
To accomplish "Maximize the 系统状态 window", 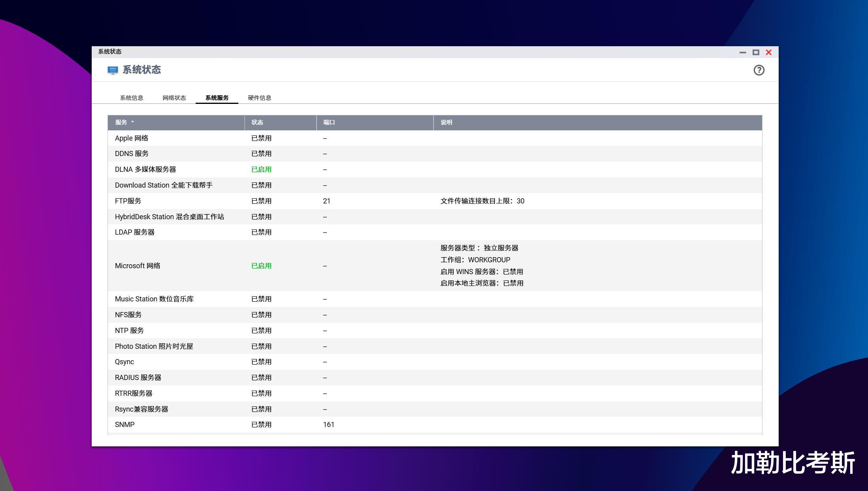I will point(756,52).
